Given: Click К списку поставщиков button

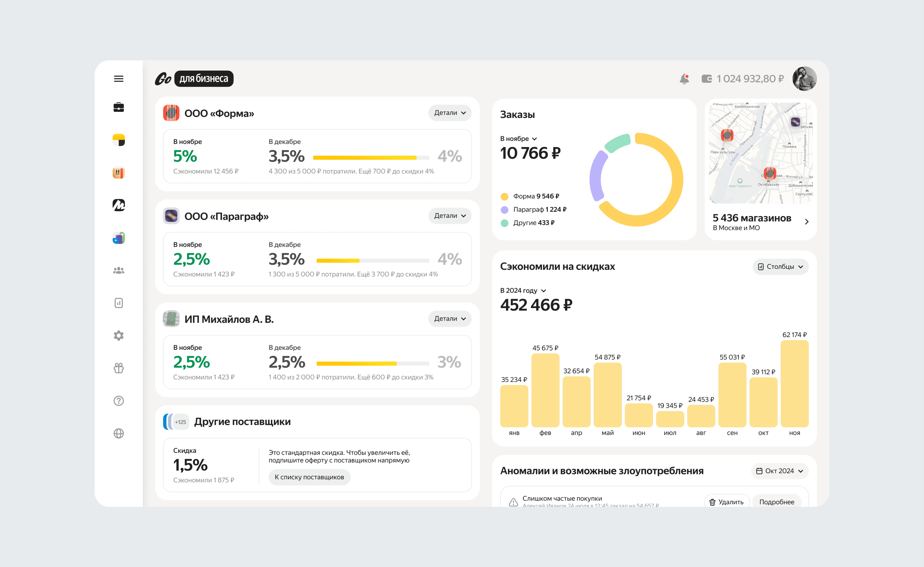Looking at the screenshot, I should click(x=309, y=477).
